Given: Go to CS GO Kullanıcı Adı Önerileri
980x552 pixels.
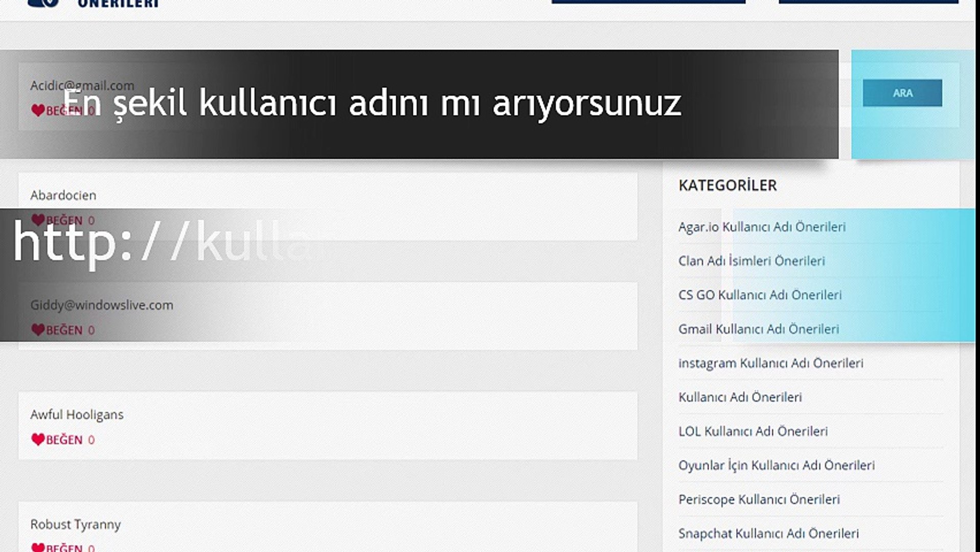Looking at the screenshot, I should pos(760,295).
